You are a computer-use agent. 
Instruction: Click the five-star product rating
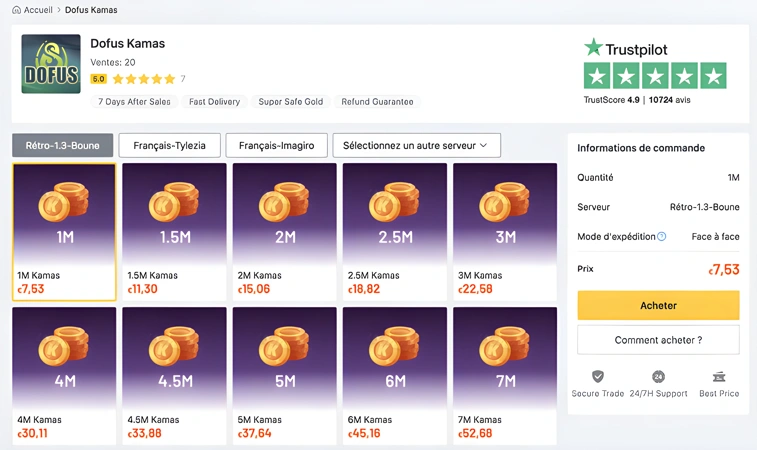click(x=143, y=79)
